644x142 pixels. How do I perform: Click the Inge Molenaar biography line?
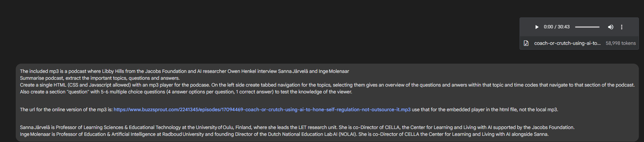pos(284,134)
